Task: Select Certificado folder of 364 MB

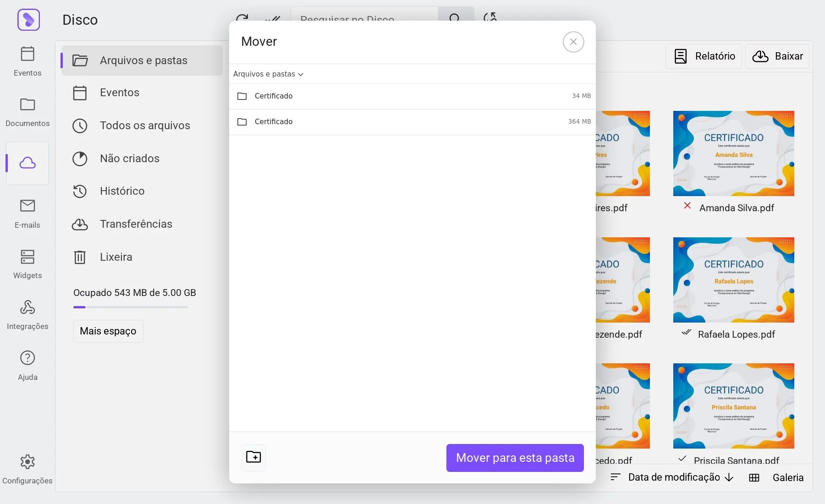Action: 412,122
